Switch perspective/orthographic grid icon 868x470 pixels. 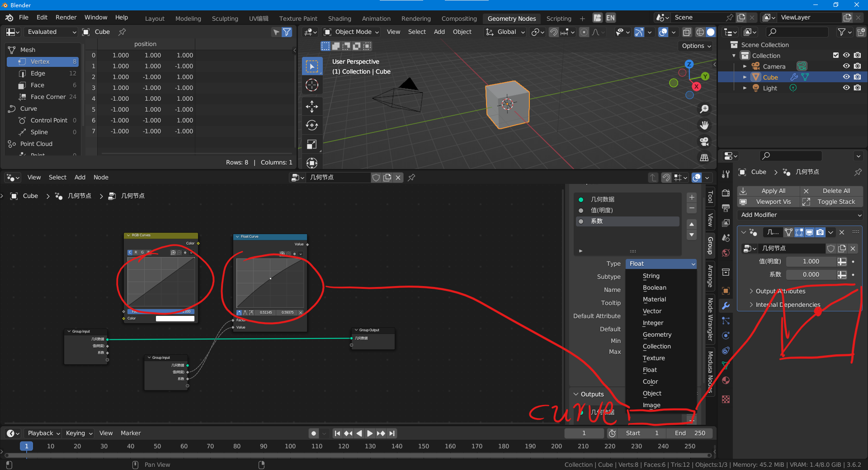pos(704,158)
